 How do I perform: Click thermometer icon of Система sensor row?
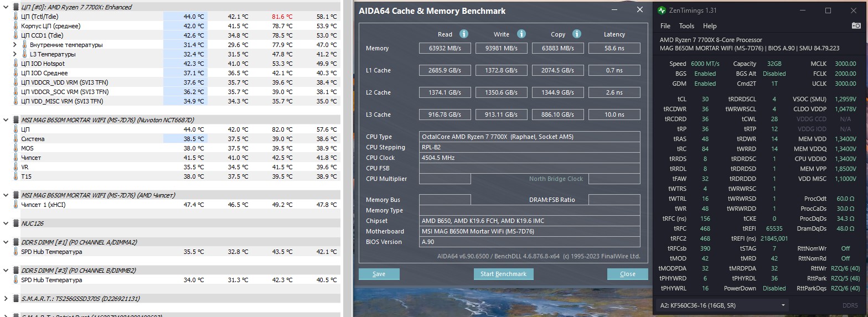pyautogui.click(x=16, y=139)
